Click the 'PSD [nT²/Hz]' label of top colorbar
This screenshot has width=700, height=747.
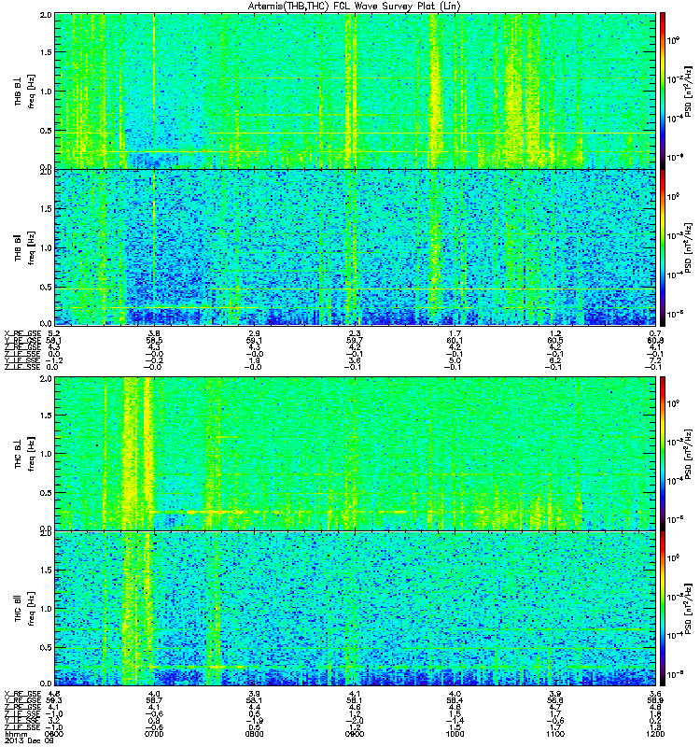tap(688, 92)
